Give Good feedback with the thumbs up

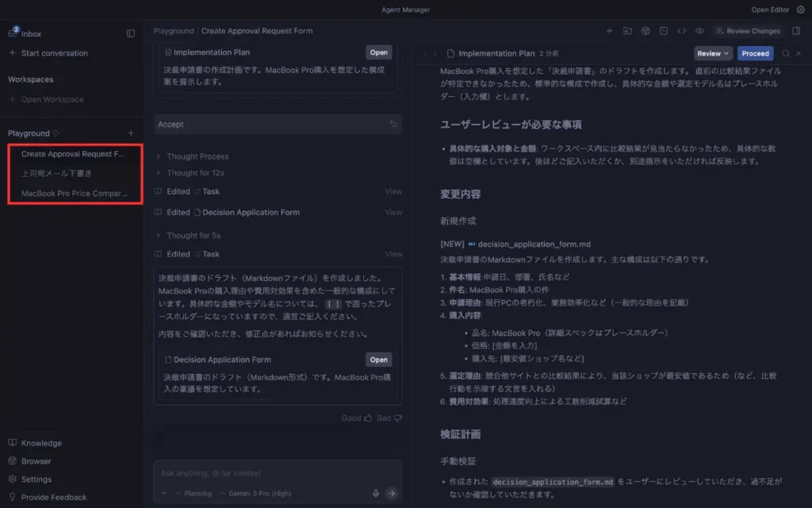coord(368,418)
